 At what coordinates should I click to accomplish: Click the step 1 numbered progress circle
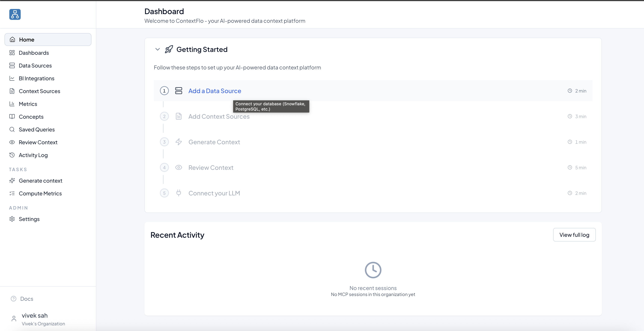coord(164,91)
